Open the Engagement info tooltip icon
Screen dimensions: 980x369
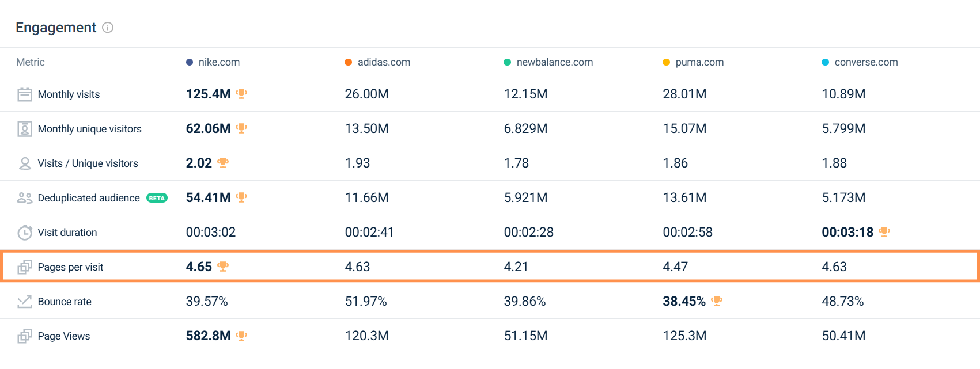(108, 28)
